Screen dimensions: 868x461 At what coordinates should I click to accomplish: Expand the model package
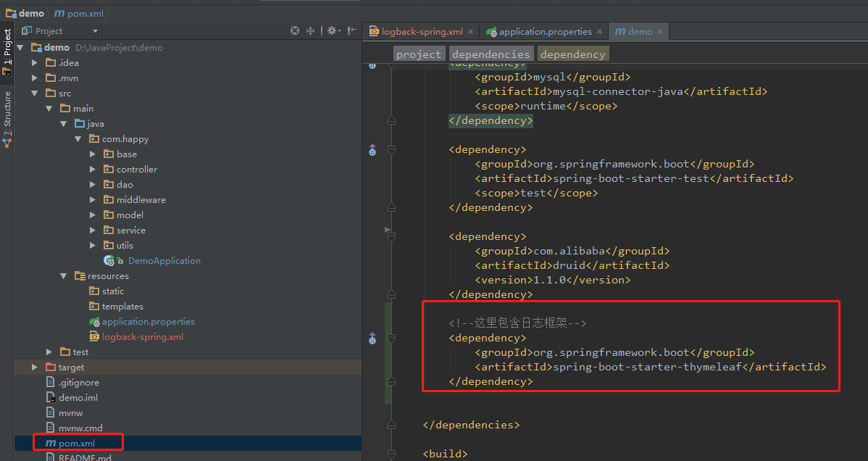coord(93,215)
